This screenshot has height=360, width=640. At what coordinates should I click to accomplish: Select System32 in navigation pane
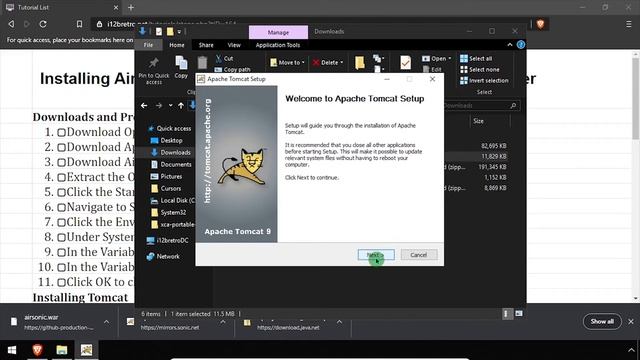[x=168, y=212]
